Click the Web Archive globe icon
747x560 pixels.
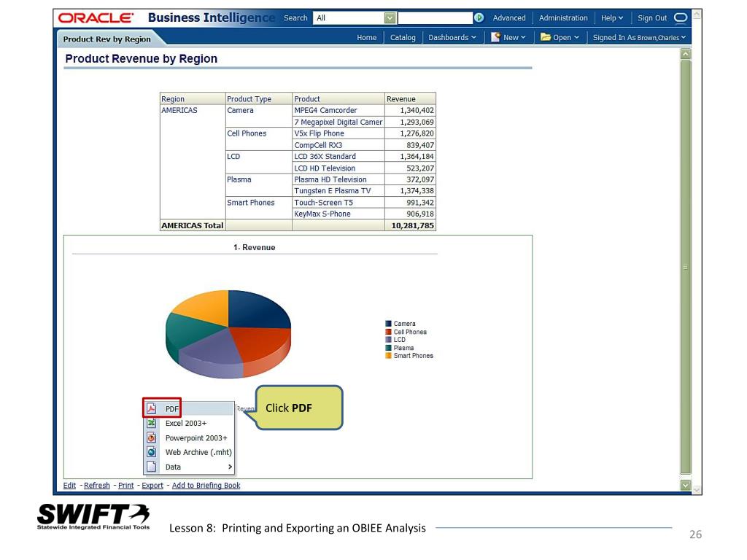click(x=151, y=452)
